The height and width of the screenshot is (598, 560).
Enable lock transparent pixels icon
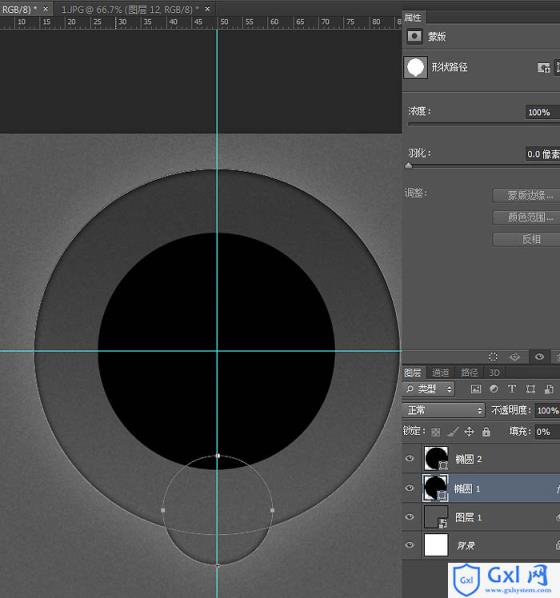436,432
